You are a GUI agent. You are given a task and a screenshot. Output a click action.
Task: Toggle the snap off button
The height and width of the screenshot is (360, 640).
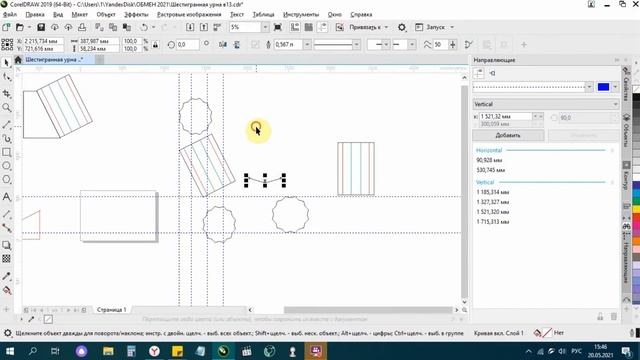point(340,27)
